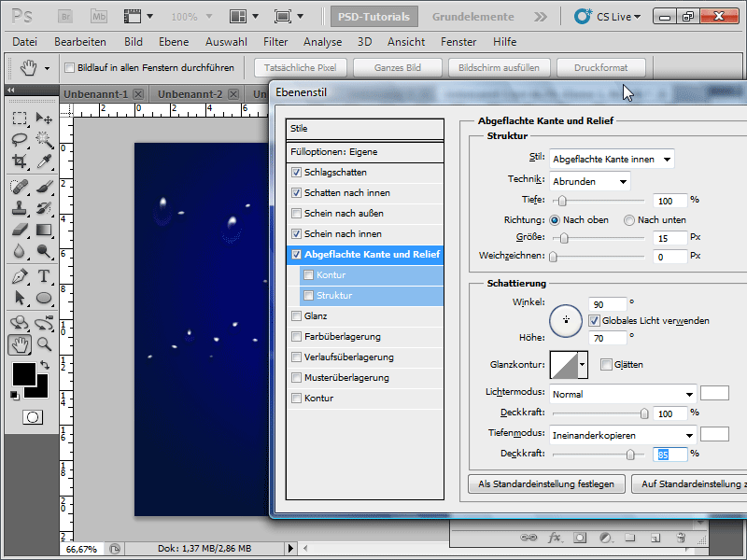Screen dimensions: 747x560
Task: Toggle Quick Mask mode icon
Action: (33, 417)
